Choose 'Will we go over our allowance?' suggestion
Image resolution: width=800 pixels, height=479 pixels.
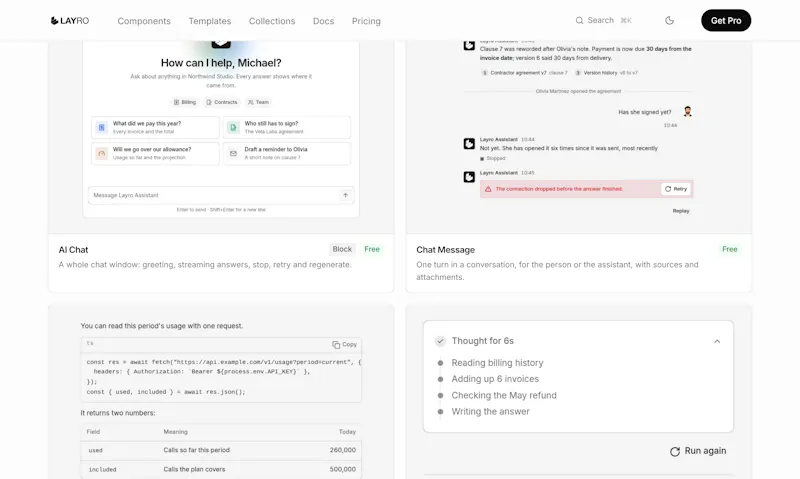[x=155, y=154]
